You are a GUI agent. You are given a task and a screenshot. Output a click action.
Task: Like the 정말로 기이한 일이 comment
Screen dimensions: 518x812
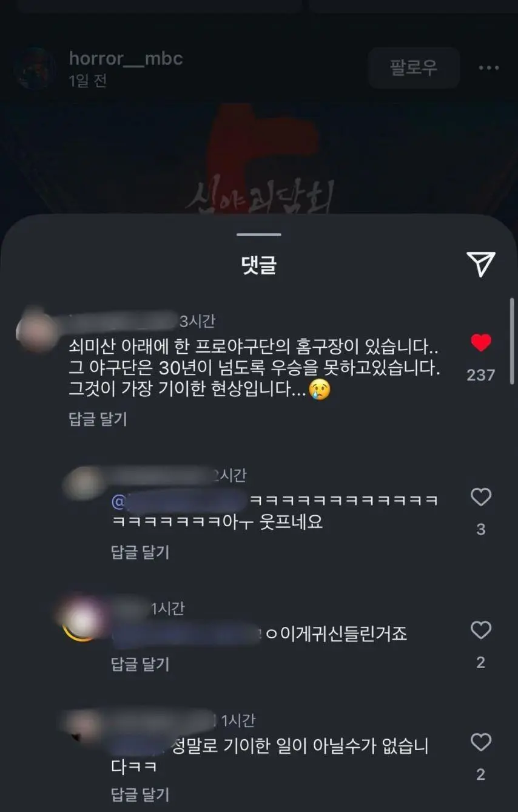point(481,742)
